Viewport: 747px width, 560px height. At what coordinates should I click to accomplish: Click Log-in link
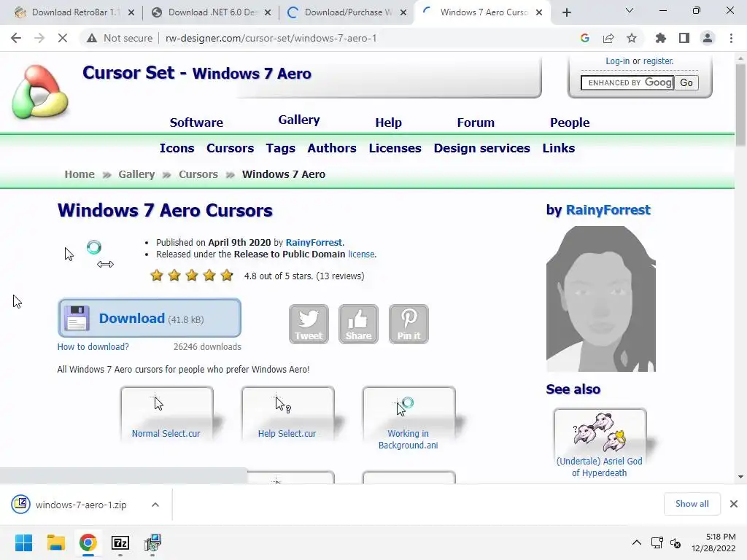click(x=617, y=61)
